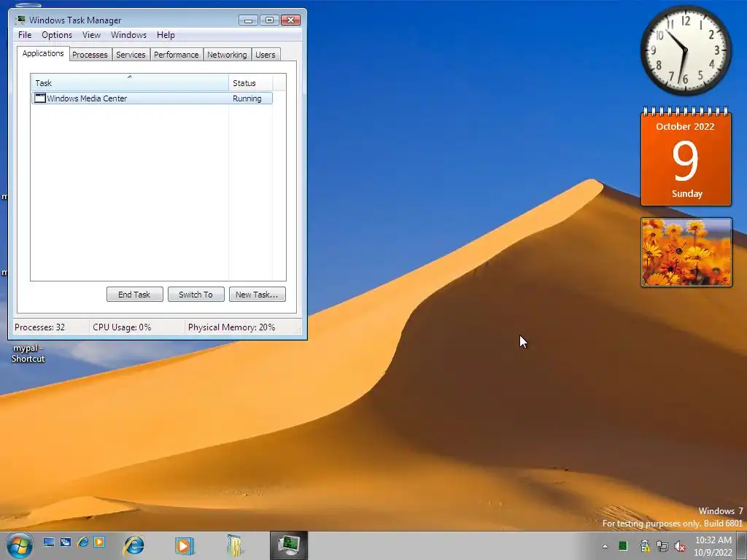Open pinned Internet Explorer on taskbar
The image size is (747, 560).
coord(134,545)
